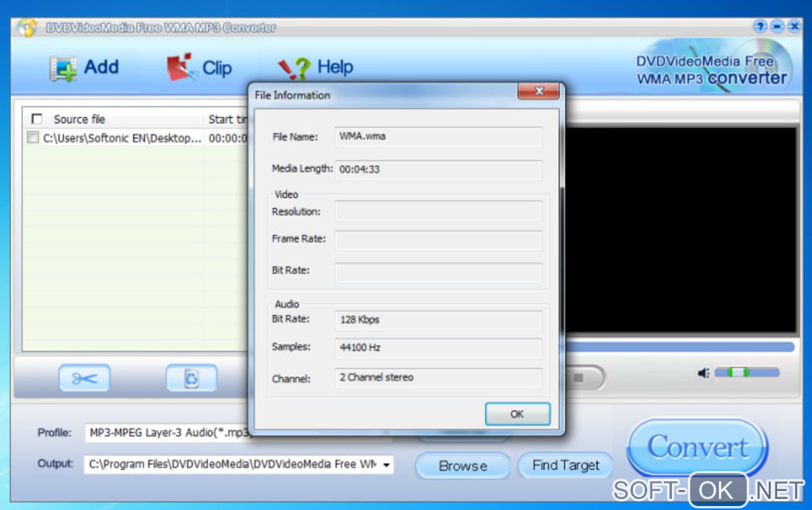Click the empty Resolution field

(x=438, y=212)
